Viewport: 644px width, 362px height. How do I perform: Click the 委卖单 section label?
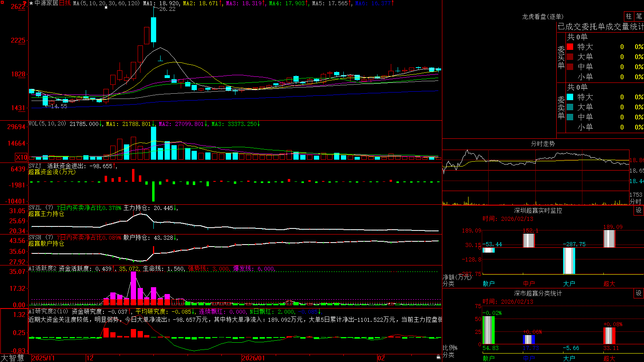[x=561, y=107]
